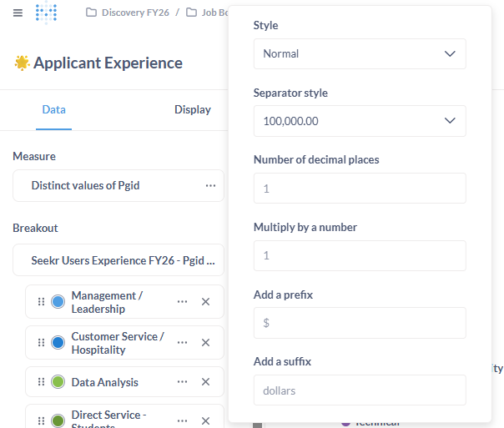Remove Management / Leadership series
This screenshot has width=504, height=428.
coord(205,302)
